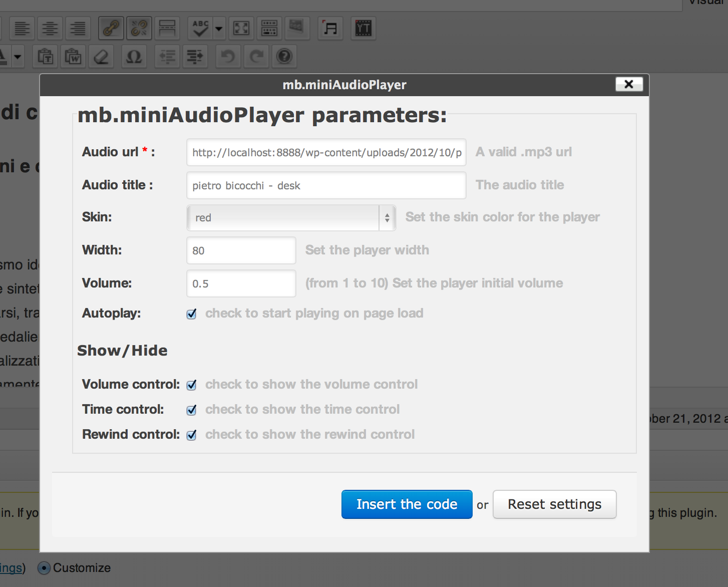
Task: Click the Omega special character icon
Action: [134, 57]
